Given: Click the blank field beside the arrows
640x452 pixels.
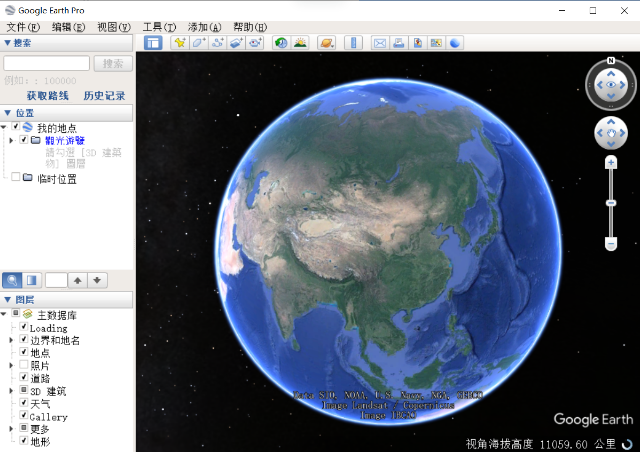Looking at the screenshot, I should click(56, 280).
